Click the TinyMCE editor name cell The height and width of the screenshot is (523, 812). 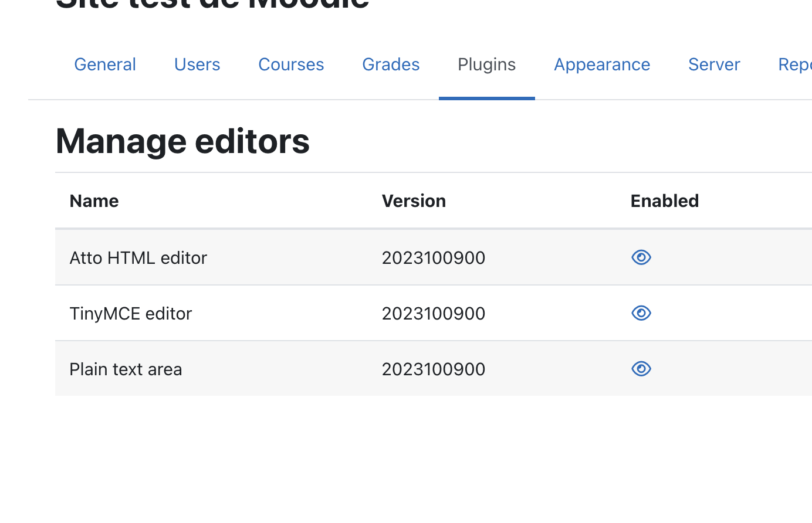[131, 314]
